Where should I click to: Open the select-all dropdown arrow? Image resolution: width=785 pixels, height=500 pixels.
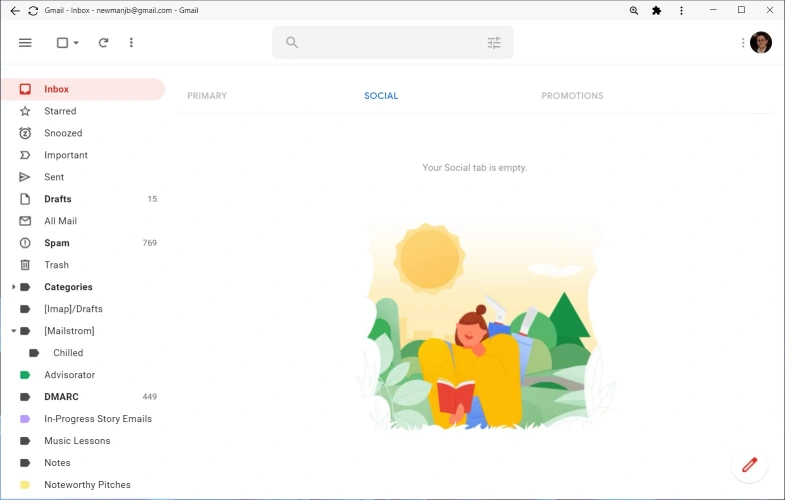pos(76,43)
